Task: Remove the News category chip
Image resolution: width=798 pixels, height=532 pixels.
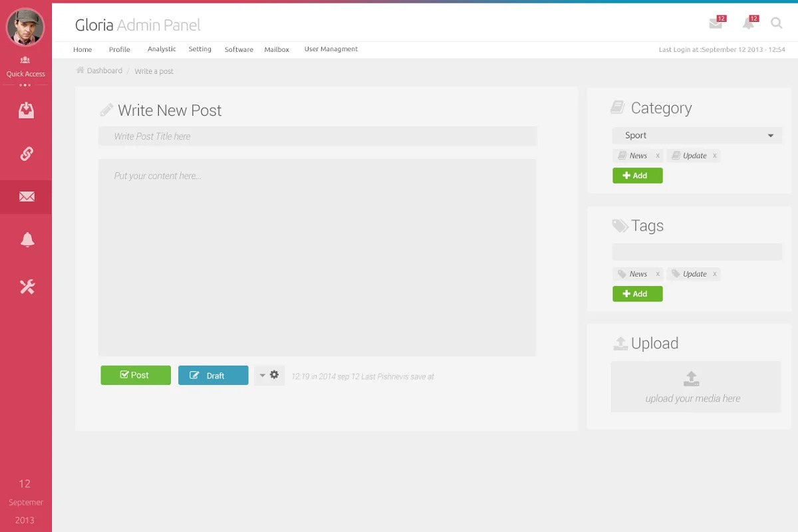Action: click(658, 156)
